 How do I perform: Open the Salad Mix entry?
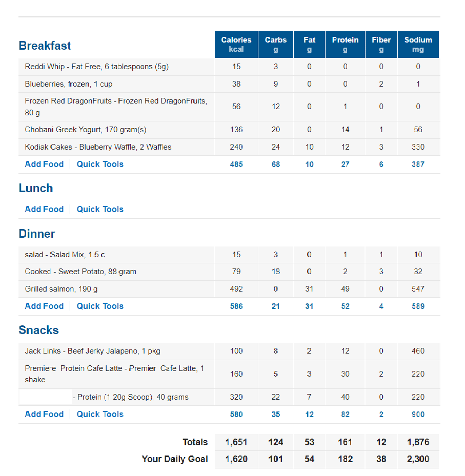[x=65, y=255]
